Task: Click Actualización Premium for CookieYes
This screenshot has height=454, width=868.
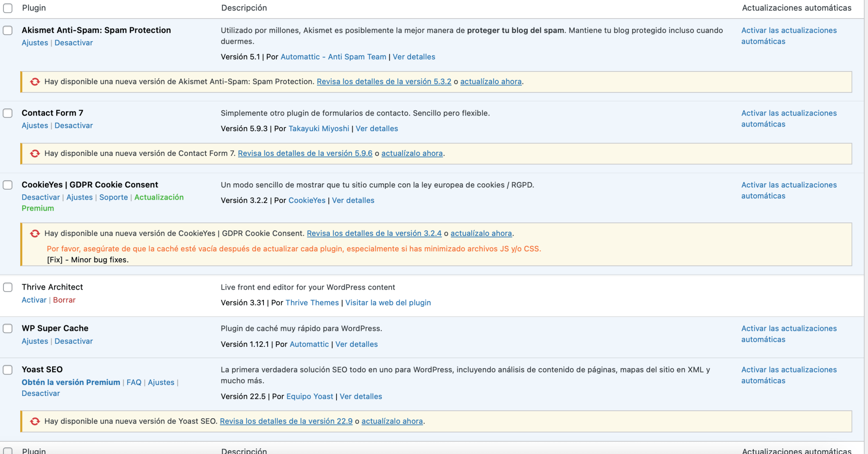Action: click(159, 198)
